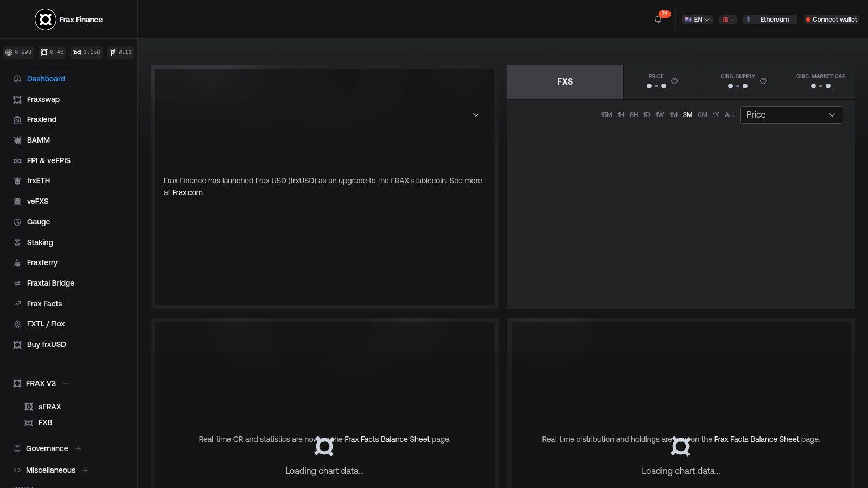Click the FPI price ticker 1.158
The image size is (868, 488).
[x=87, y=52]
